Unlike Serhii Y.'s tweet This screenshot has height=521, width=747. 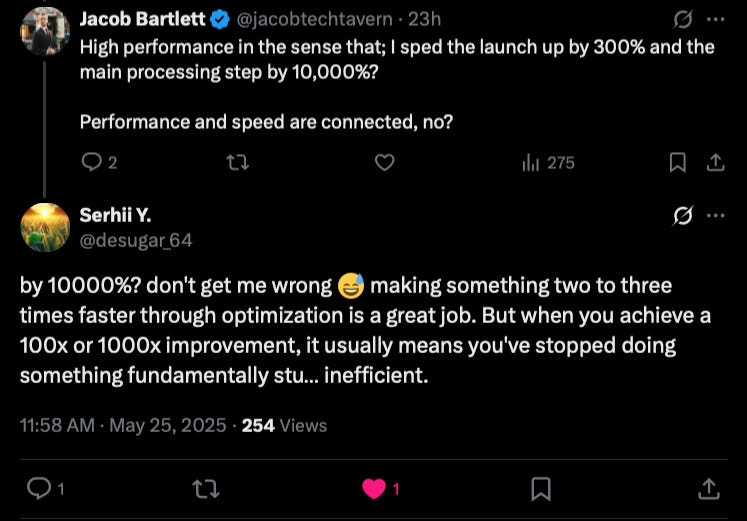tap(375, 488)
